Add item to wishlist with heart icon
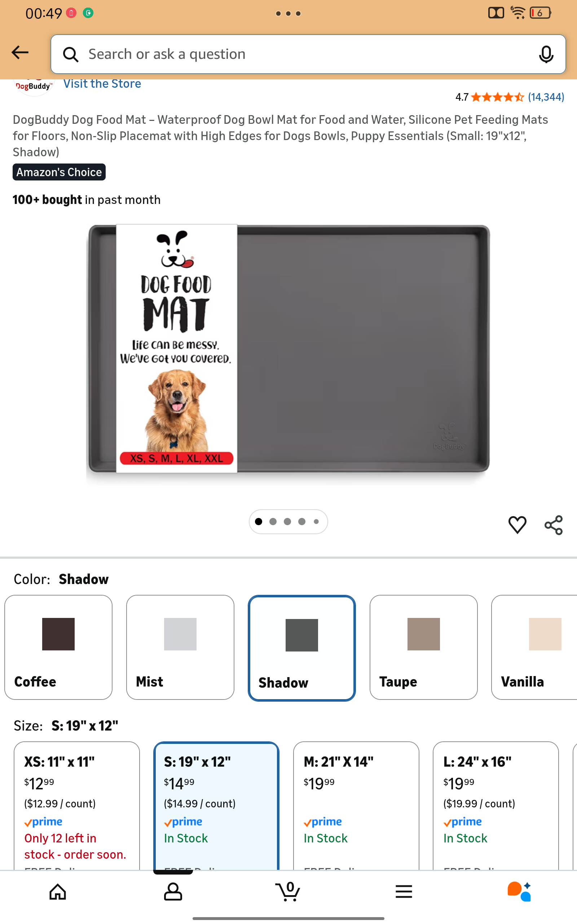 tap(517, 525)
